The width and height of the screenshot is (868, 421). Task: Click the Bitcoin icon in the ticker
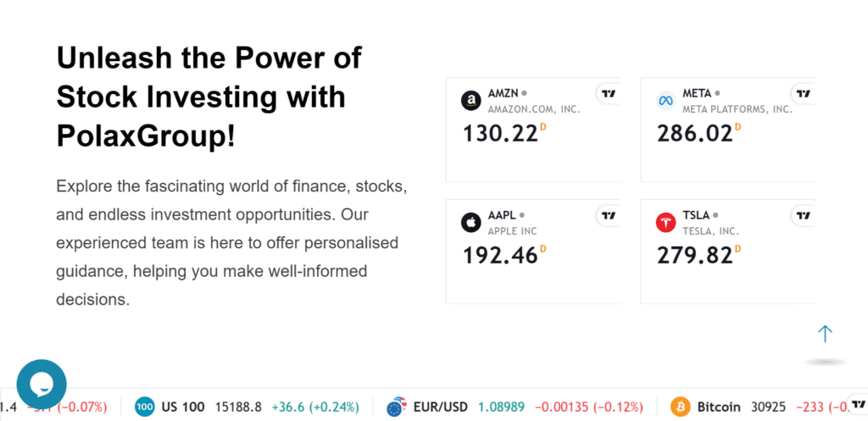[680, 407]
